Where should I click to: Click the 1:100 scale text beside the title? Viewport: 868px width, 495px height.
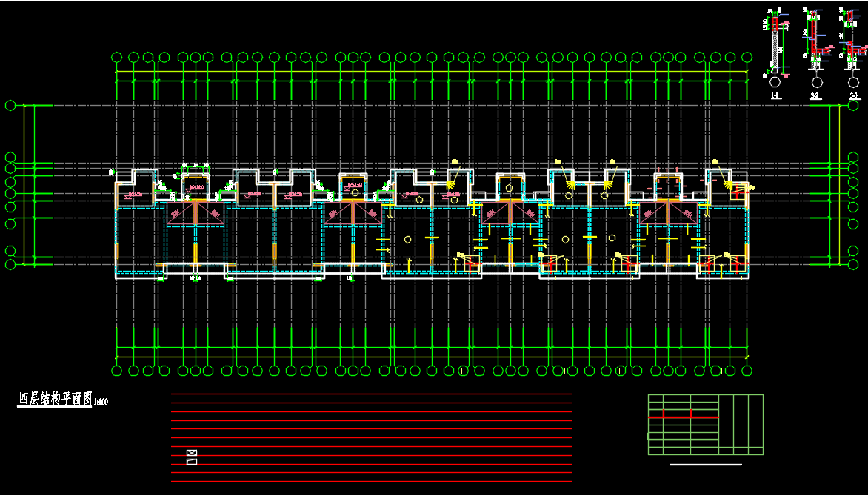[101, 402]
